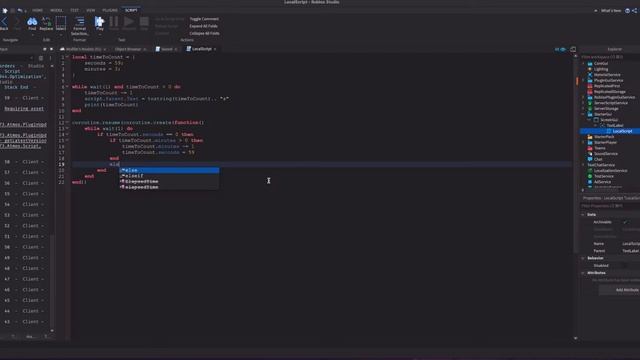The width and height of the screenshot is (640, 360).
Task: Select Chat in the Explorer
Action: point(598,159)
